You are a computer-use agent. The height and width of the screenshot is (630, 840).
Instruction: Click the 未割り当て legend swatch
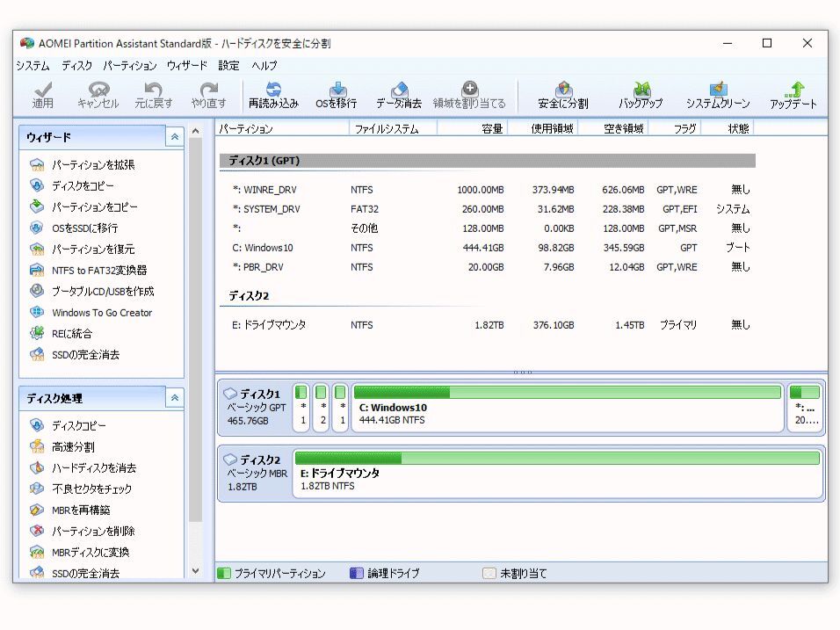[x=489, y=573]
